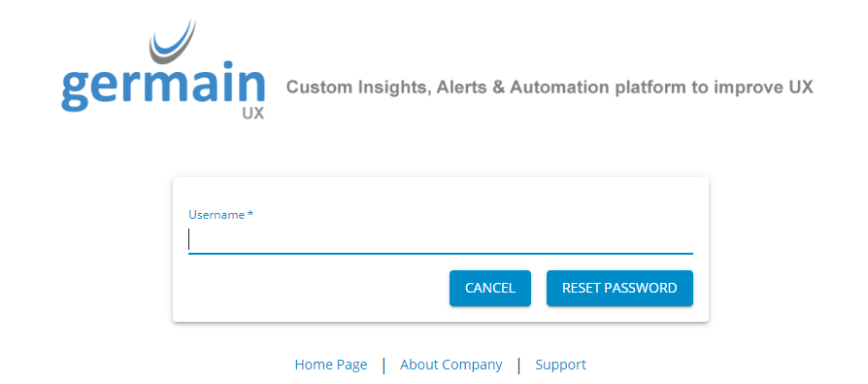Go to the Support link
Viewport: 868px width, 384px height.
[x=561, y=365]
